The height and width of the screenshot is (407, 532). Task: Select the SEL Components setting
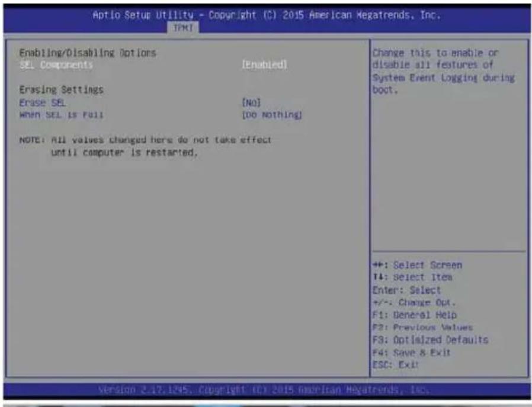[x=56, y=65]
